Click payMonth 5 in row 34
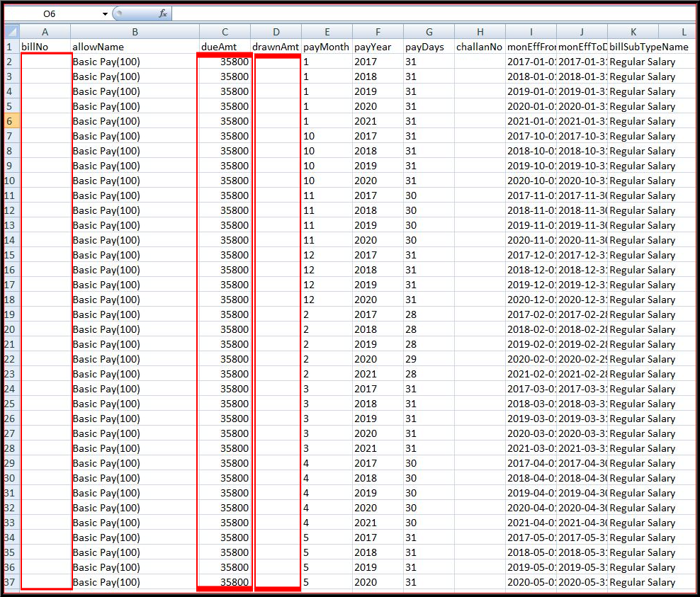 click(327, 538)
